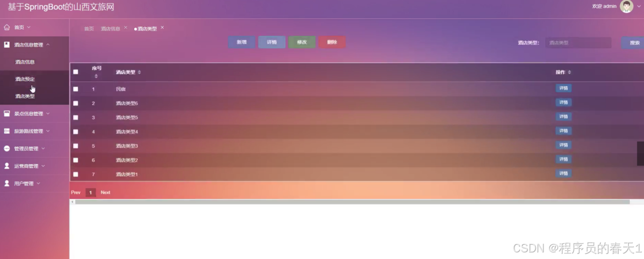
Task: Collapse the 酒店信息管理 chevron
Action: pyautogui.click(x=48, y=45)
